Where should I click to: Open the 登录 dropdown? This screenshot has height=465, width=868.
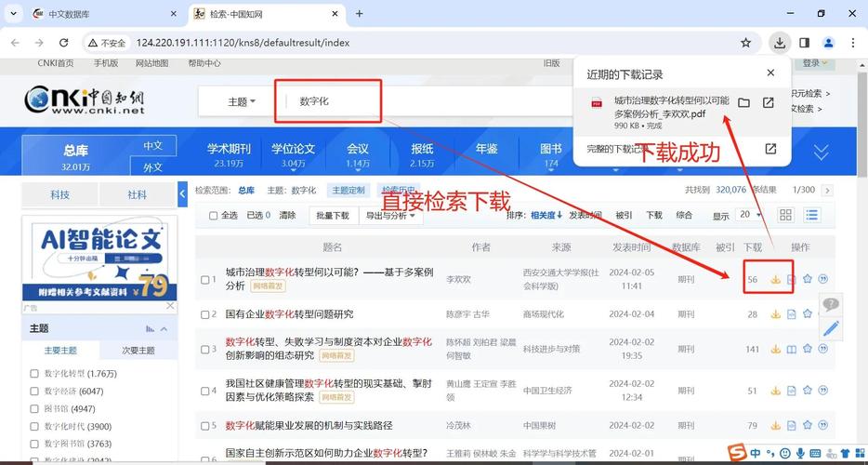click(814, 64)
